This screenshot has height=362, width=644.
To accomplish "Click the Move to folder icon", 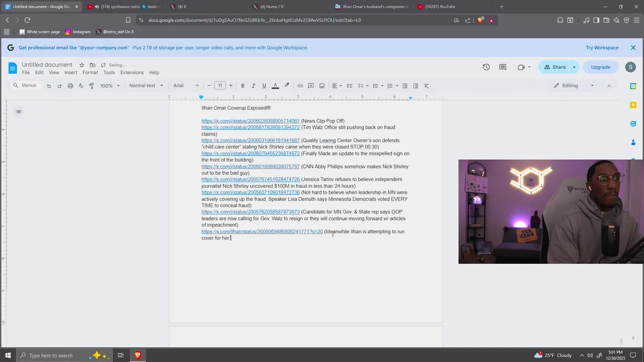I will tap(93, 65).
